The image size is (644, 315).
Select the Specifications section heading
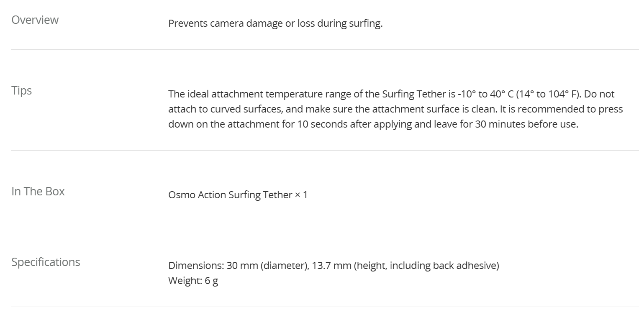tap(46, 262)
